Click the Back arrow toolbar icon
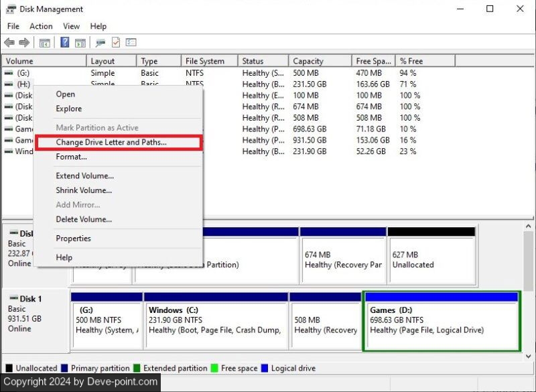Viewport: 536px width, 392px height. point(9,43)
